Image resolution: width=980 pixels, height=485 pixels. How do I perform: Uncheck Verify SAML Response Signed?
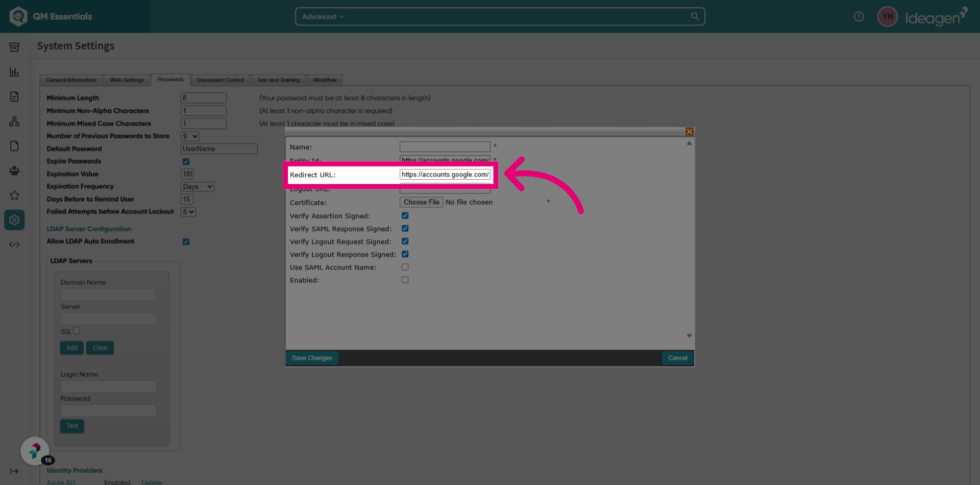tap(405, 228)
